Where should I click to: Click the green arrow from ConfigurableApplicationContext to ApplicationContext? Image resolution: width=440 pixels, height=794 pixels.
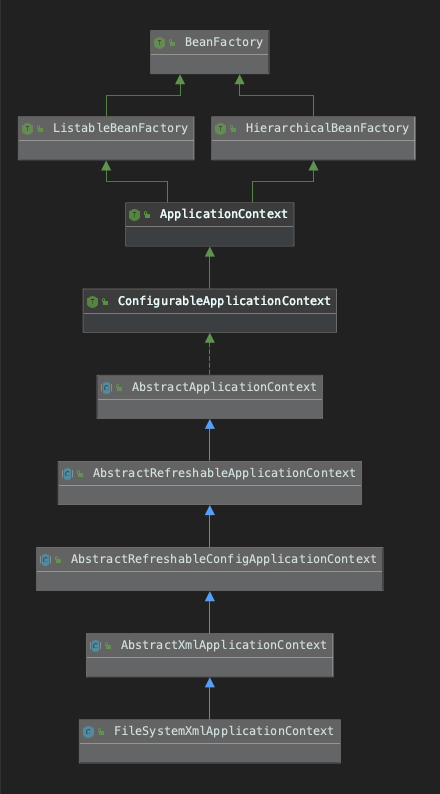coord(210,267)
